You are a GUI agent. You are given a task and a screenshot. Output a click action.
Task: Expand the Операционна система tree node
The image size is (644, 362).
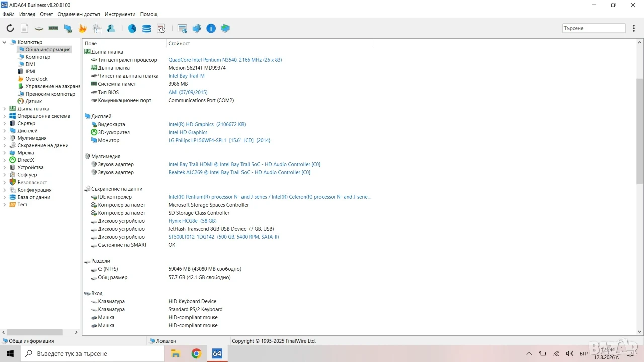(5, 116)
